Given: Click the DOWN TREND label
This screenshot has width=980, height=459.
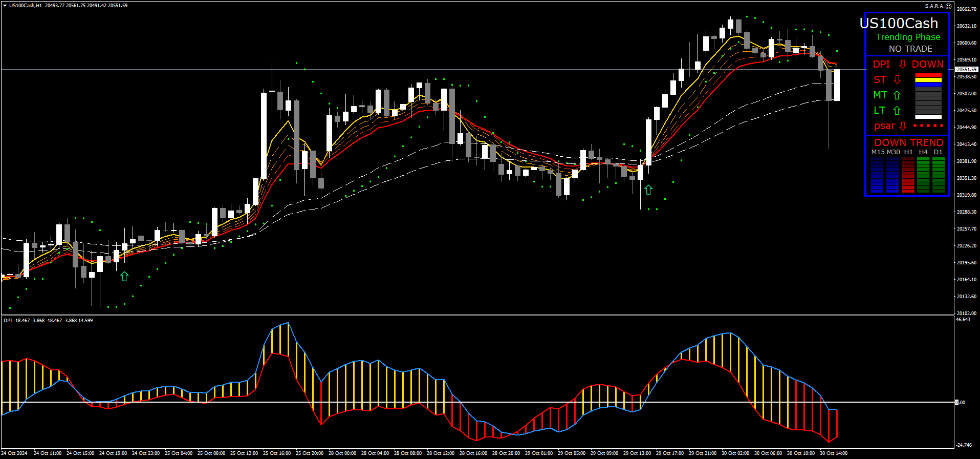Looking at the screenshot, I should click(908, 142).
